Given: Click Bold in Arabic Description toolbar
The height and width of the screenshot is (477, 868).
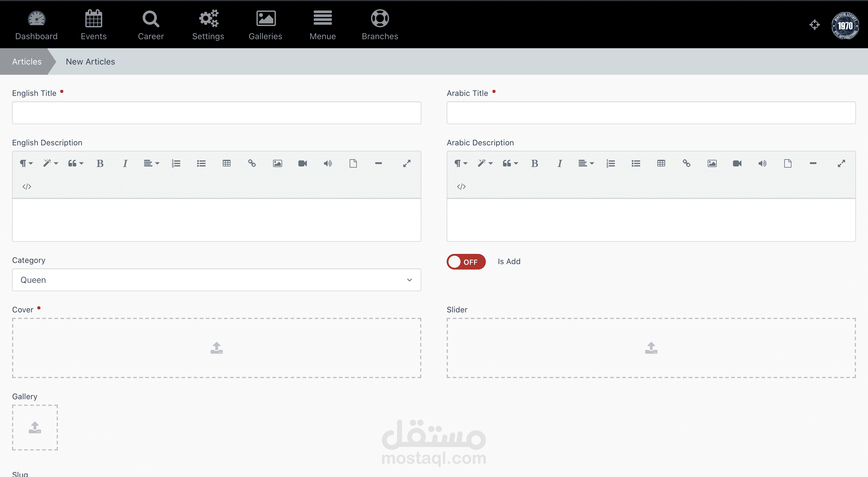Looking at the screenshot, I should tap(534, 163).
